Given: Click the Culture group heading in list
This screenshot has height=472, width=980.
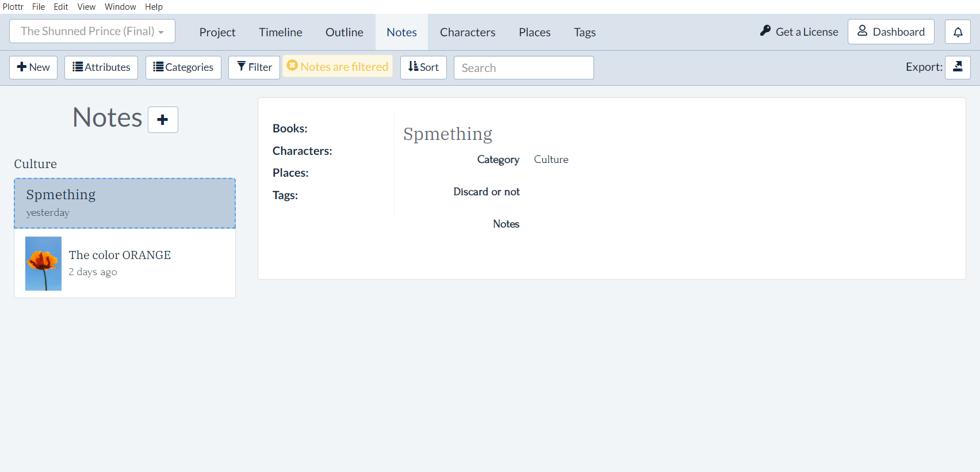Looking at the screenshot, I should [36, 164].
